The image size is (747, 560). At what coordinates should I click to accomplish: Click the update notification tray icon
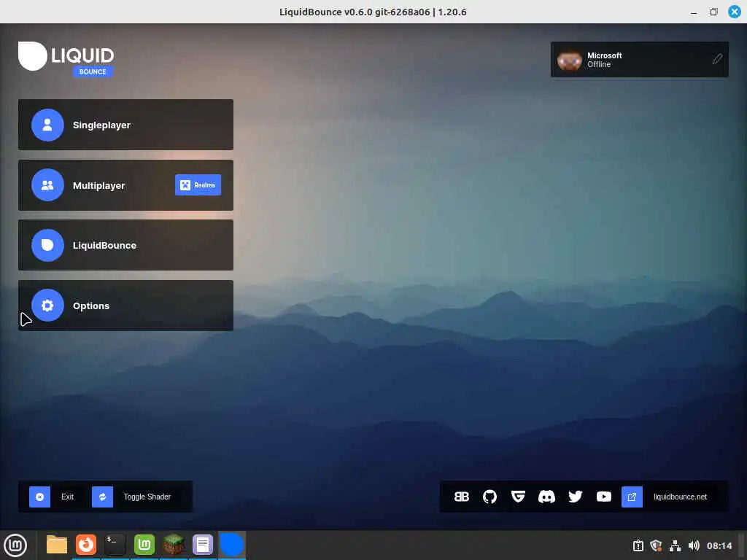(x=638, y=545)
